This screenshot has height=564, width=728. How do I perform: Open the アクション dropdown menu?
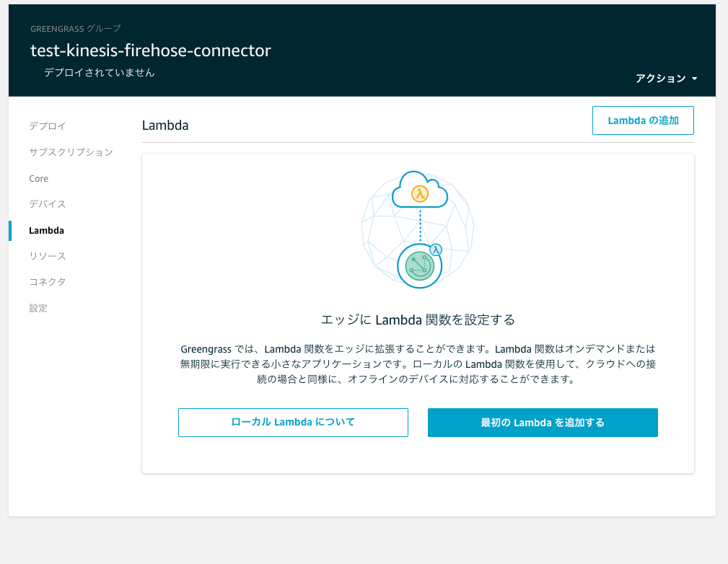[666, 79]
